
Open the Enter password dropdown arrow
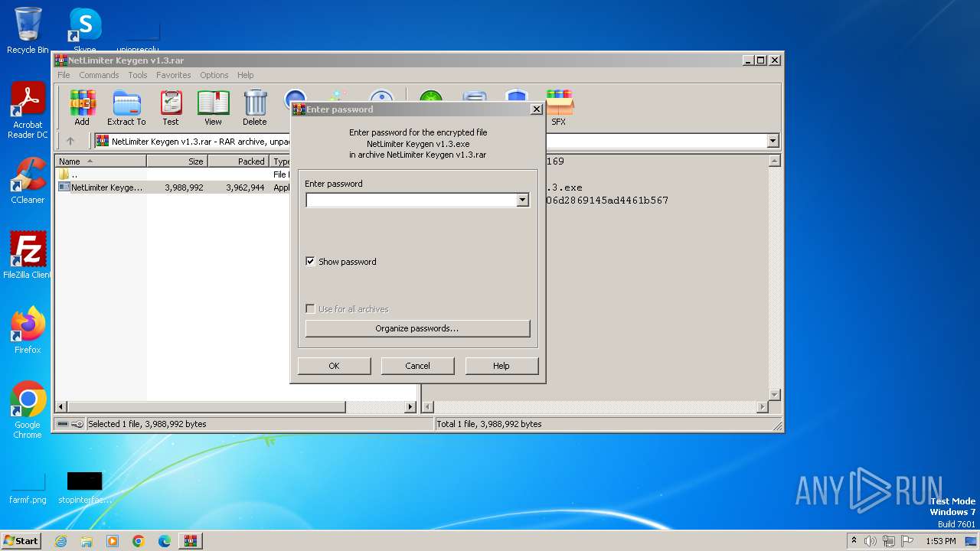point(522,200)
